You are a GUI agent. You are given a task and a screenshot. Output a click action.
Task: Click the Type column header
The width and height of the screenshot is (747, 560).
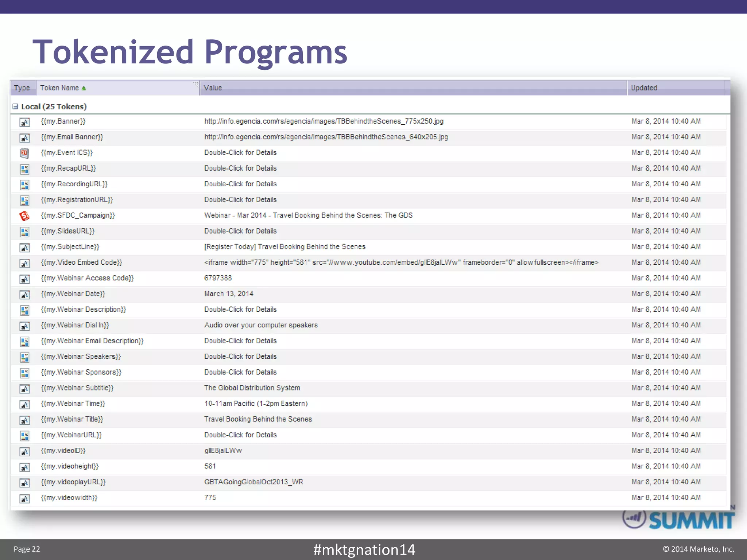pos(23,88)
